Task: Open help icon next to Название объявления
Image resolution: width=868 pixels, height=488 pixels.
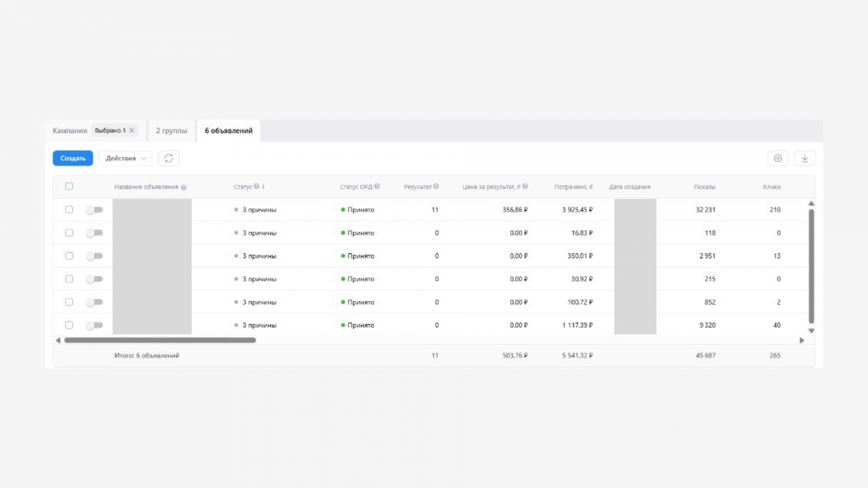Action: pyautogui.click(x=183, y=188)
